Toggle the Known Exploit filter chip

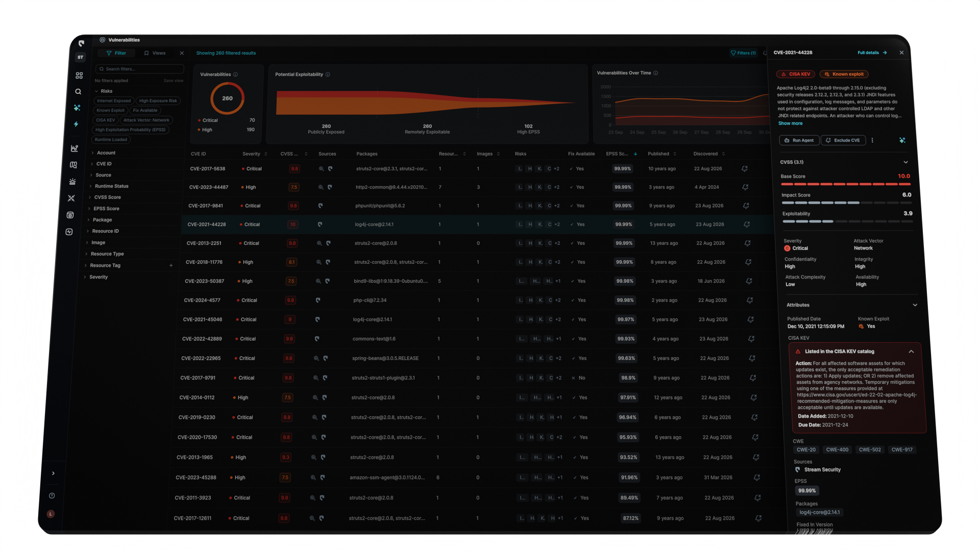(110, 111)
